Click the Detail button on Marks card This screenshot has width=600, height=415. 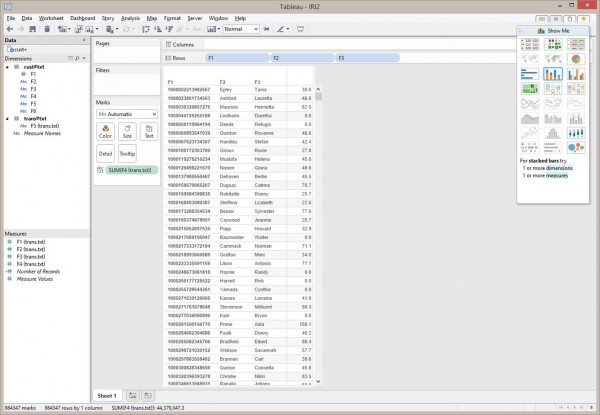105,153
